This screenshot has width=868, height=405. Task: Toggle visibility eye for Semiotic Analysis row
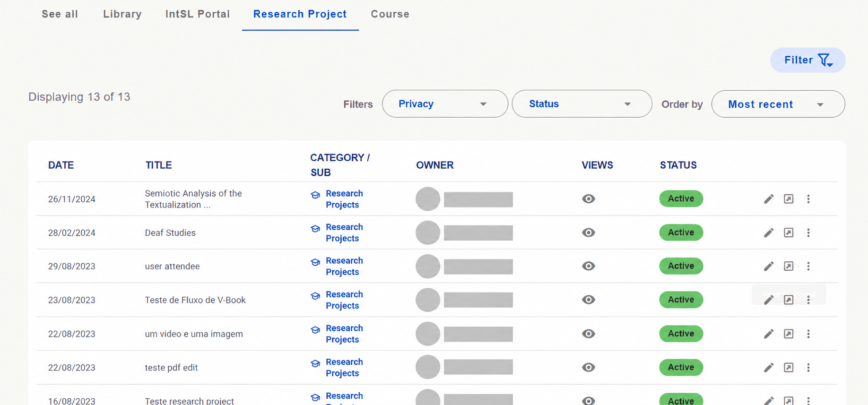coord(589,199)
